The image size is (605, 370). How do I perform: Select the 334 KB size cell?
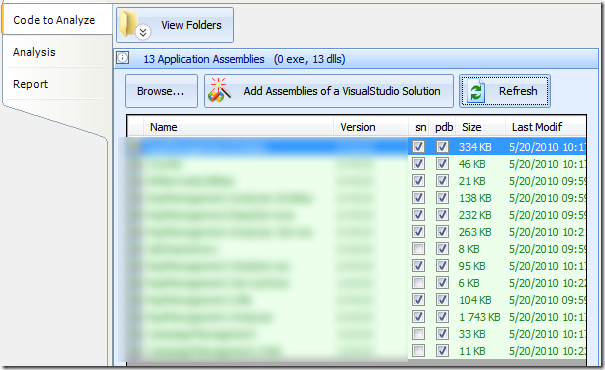point(475,147)
